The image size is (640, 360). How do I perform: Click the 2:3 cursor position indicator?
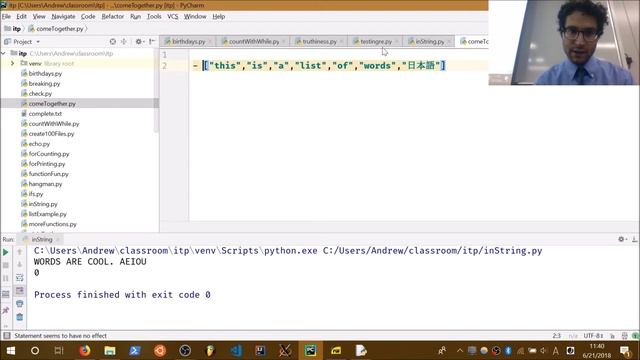(x=557, y=336)
